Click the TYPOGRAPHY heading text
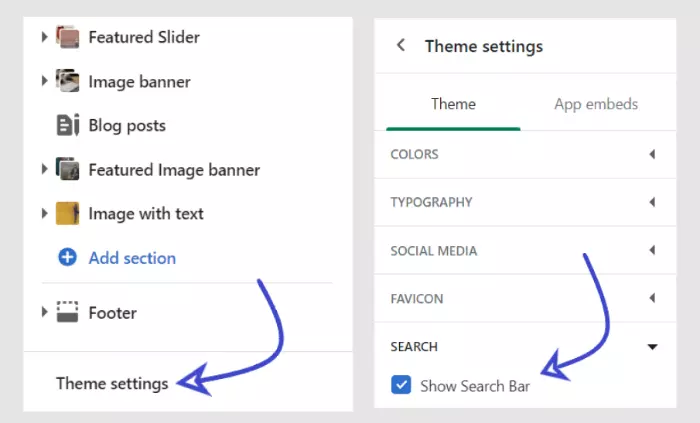 (431, 202)
